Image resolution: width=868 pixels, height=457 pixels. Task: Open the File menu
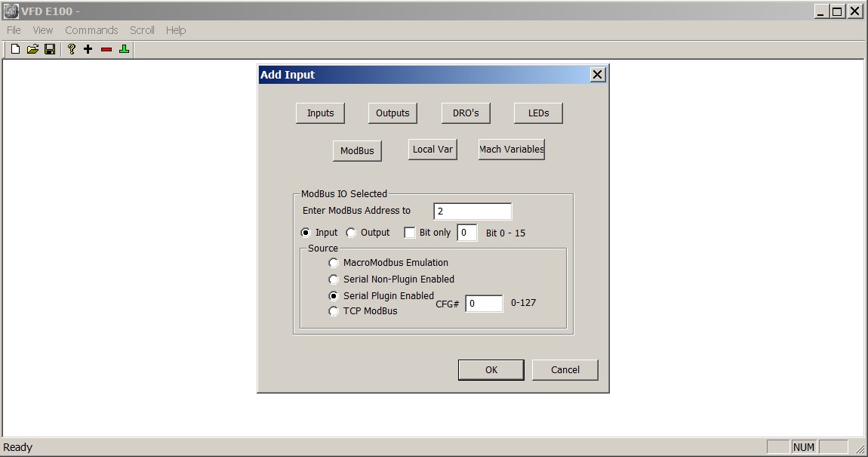coord(14,30)
